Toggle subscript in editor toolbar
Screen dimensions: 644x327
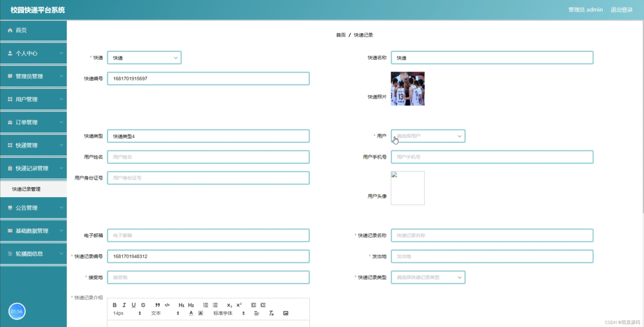click(229, 305)
